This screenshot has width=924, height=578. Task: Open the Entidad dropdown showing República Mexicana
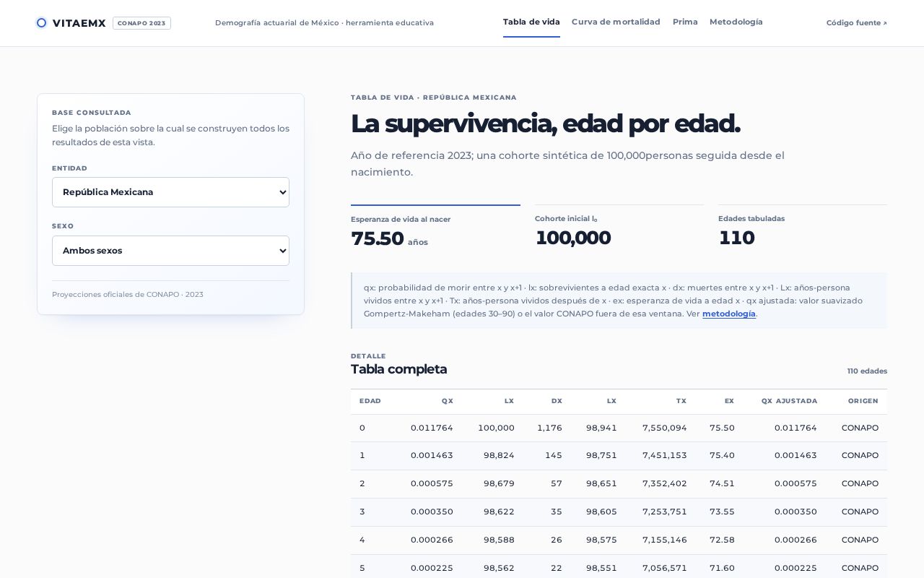click(x=170, y=192)
